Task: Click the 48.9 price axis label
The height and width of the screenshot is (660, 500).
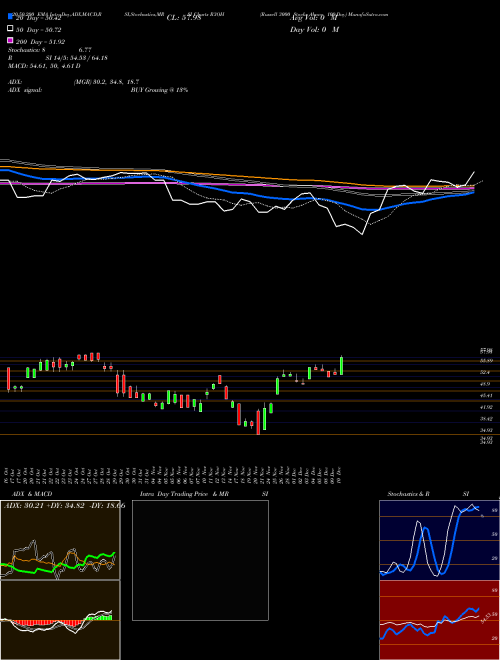Action: coord(487,384)
